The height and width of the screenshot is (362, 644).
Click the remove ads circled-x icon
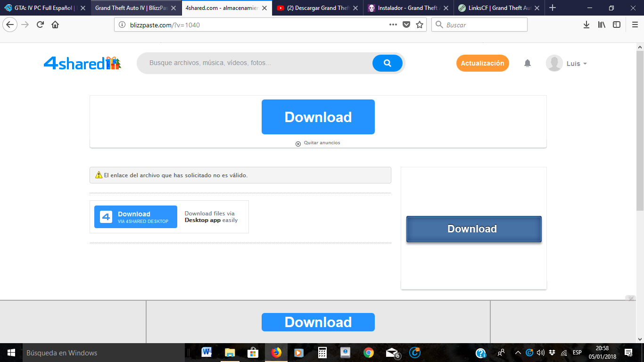point(298,144)
